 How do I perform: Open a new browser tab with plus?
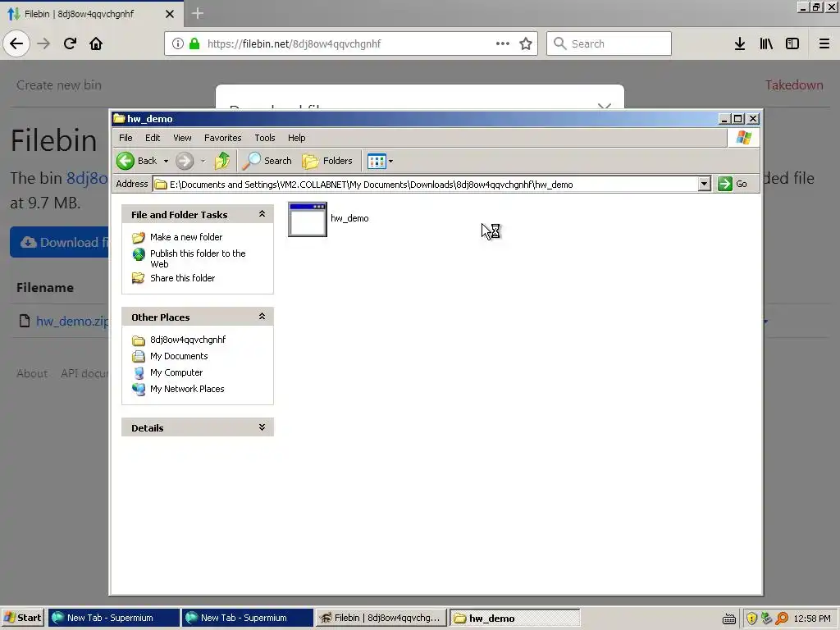point(197,13)
